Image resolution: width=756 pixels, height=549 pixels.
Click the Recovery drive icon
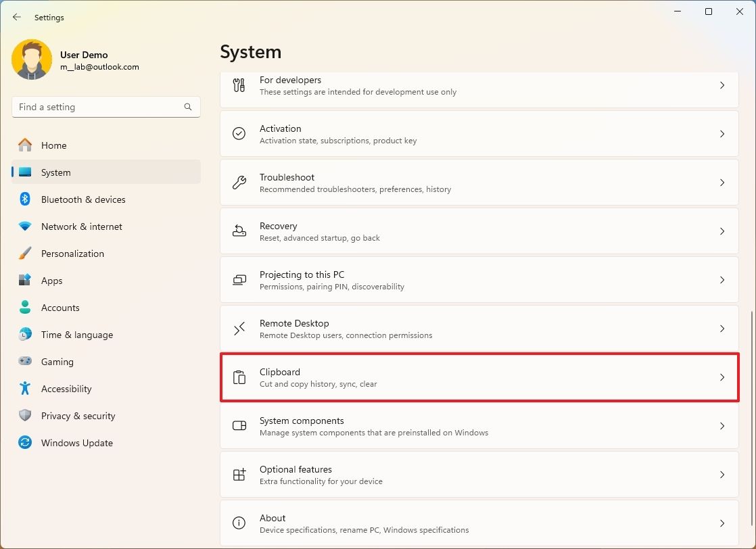239,231
